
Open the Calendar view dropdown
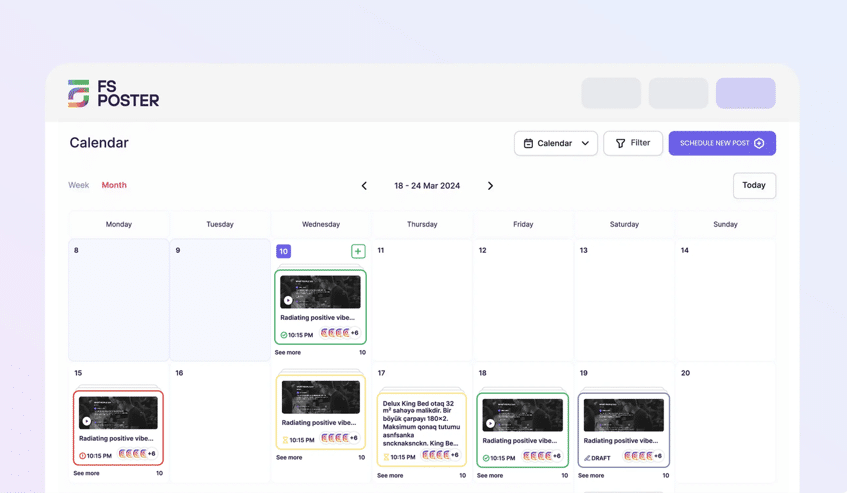[x=556, y=143]
